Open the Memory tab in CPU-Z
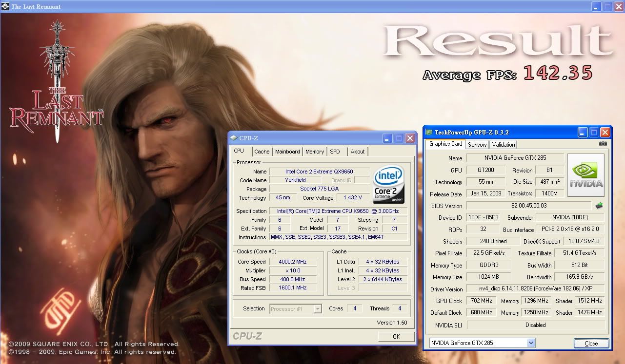Viewport: 625px width, 364px height. click(x=315, y=152)
